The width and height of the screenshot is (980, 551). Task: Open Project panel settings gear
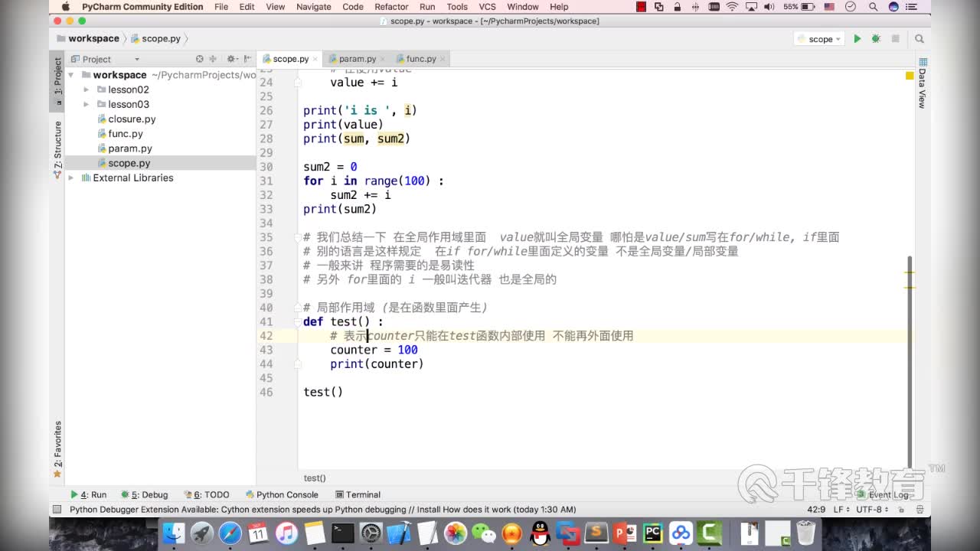click(231, 58)
